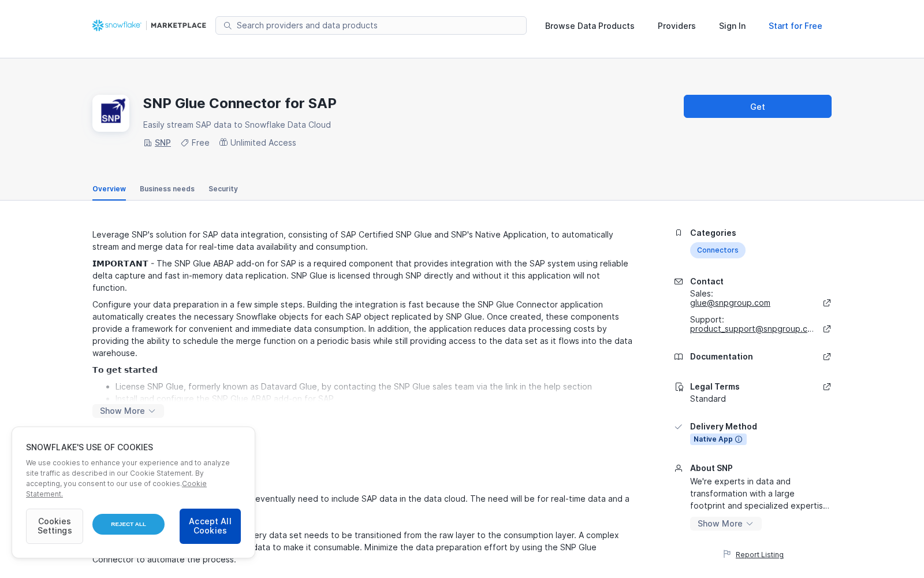924x578 pixels.
Task: Open the Security tab
Action: pyautogui.click(x=223, y=189)
